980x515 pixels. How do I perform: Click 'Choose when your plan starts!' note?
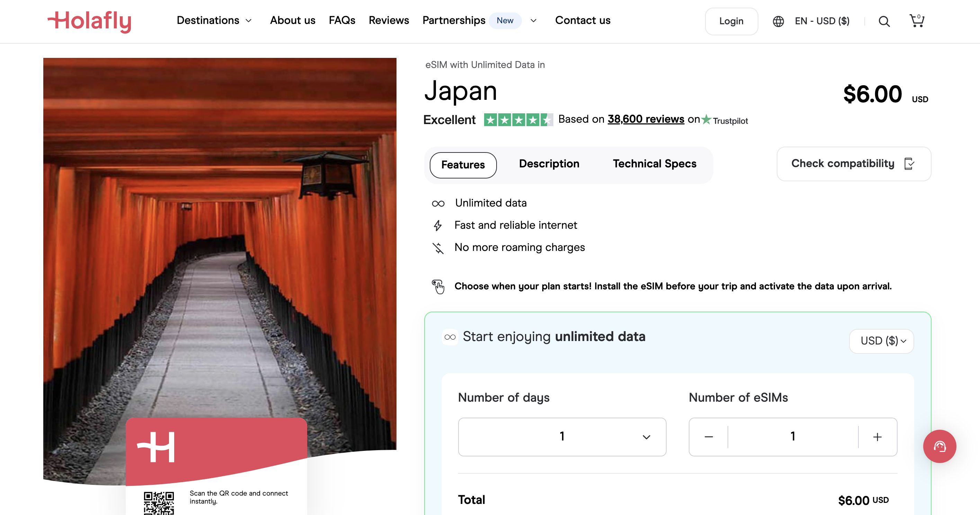coord(672,286)
